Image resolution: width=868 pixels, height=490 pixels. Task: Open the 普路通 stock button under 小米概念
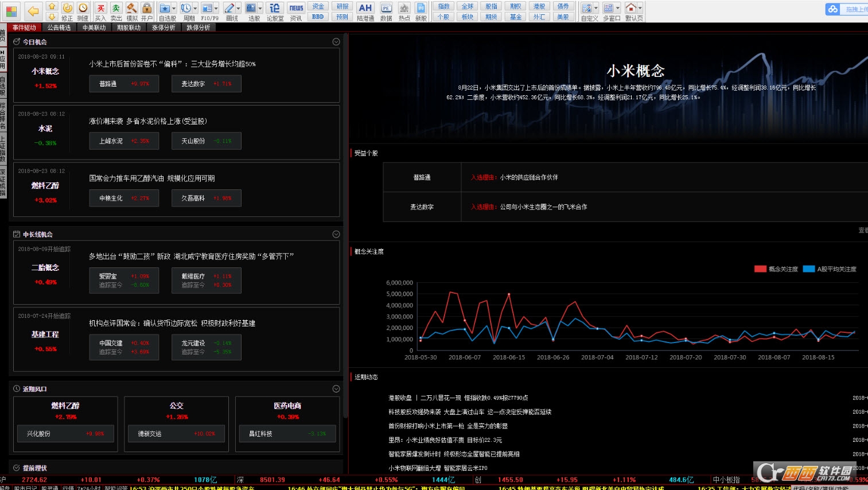(124, 84)
